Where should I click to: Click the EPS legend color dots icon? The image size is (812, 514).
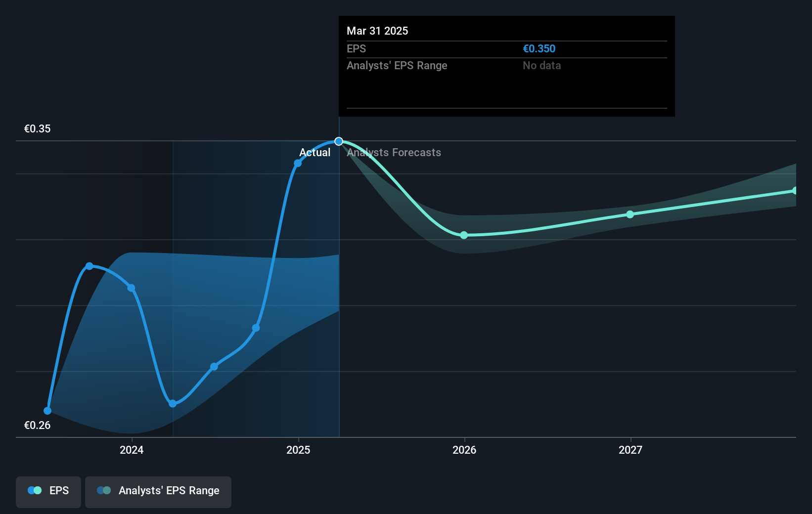(x=35, y=490)
